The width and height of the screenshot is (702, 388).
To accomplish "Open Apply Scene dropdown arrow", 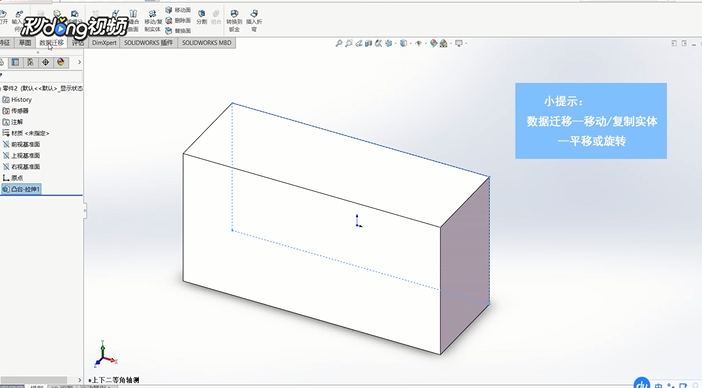I will pos(450,43).
